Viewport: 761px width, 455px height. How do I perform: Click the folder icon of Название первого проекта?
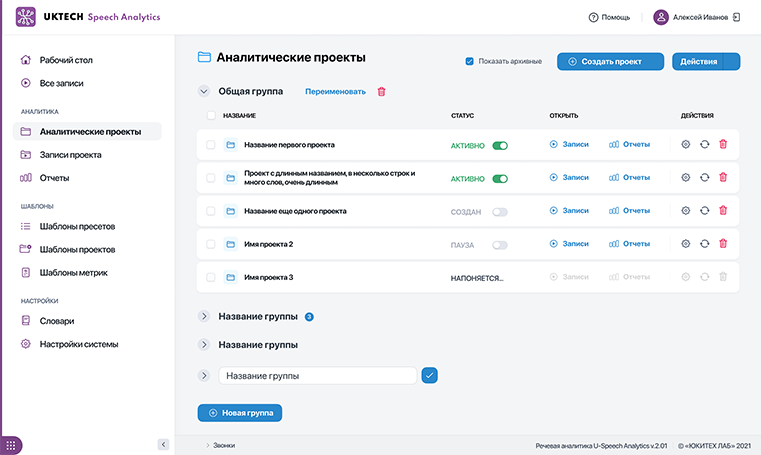coord(231,145)
